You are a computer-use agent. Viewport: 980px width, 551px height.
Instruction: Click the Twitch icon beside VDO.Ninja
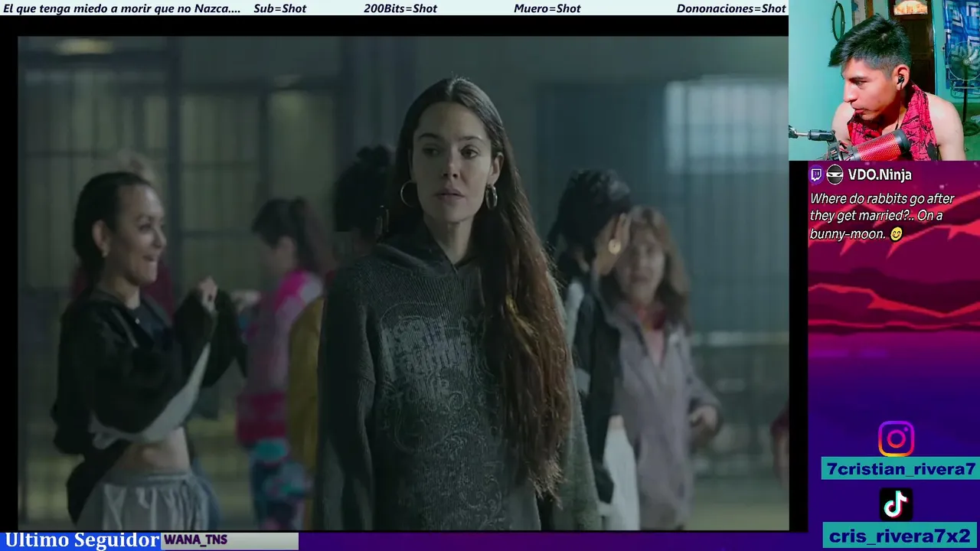(816, 174)
